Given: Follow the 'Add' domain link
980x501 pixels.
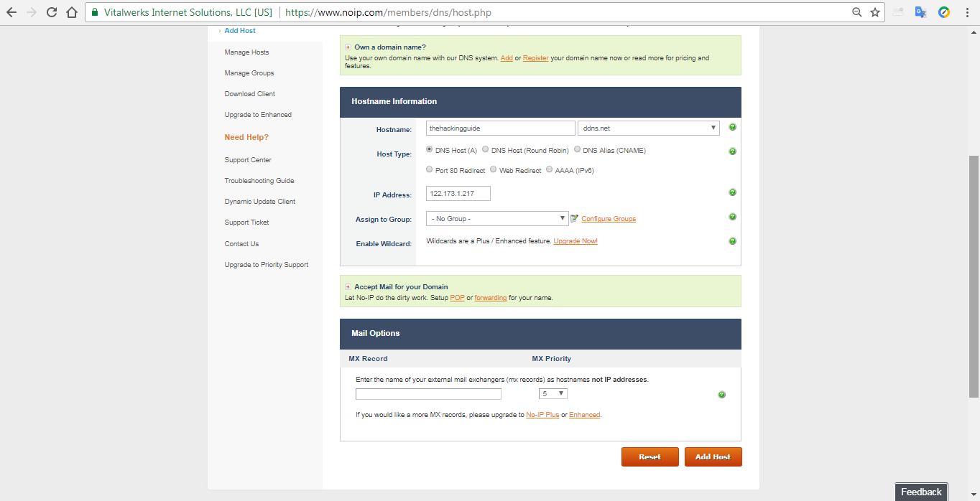Looking at the screenshot, I should click(x=507, y=58).
